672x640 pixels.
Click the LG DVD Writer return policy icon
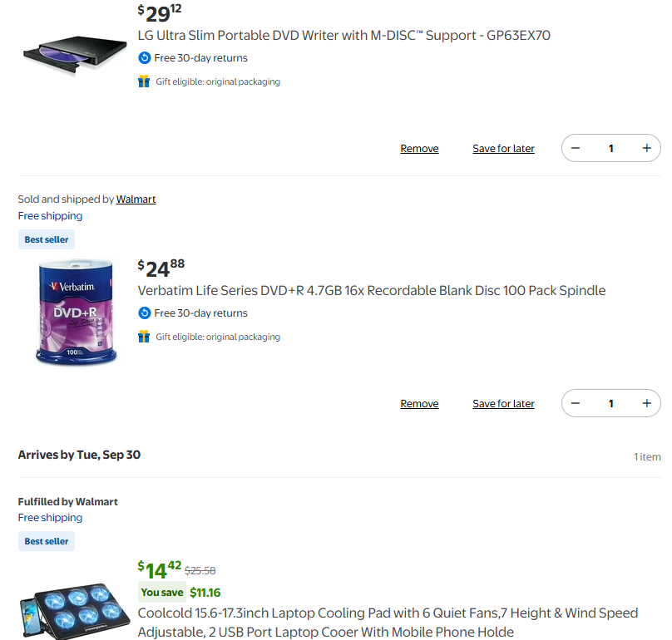click(x=144, y=58)
